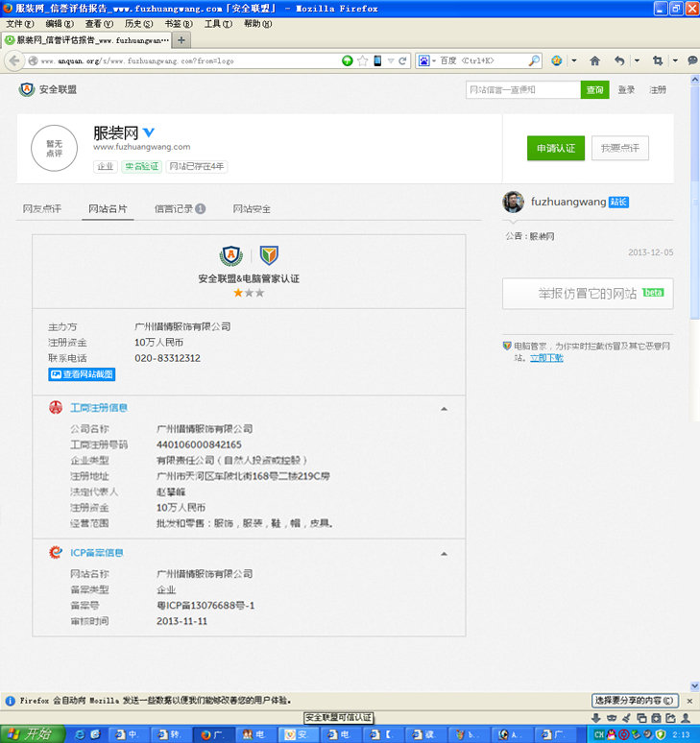Select the 网站名片 tab
700x743 pixels.
(x=108, y=209)
